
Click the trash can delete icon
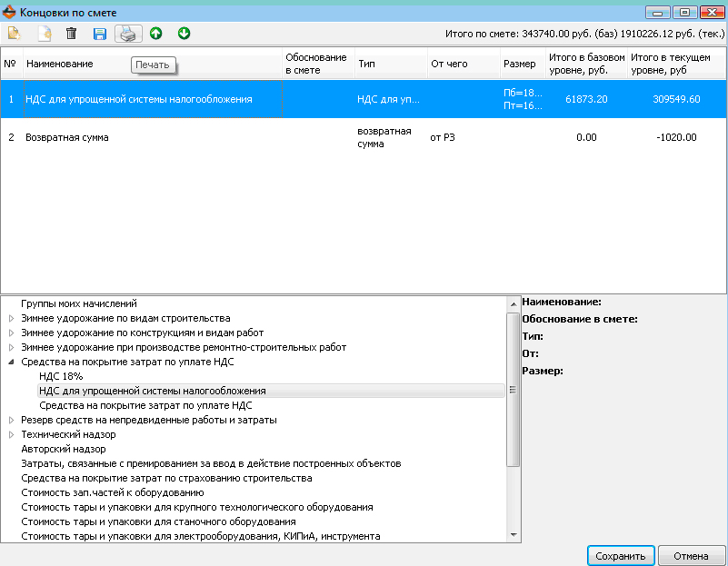71,34
